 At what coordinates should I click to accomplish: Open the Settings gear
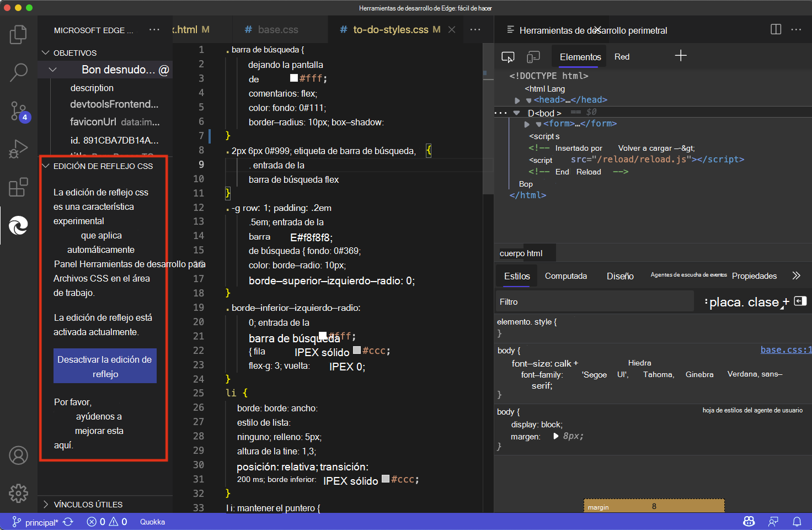tap(18, 494)
